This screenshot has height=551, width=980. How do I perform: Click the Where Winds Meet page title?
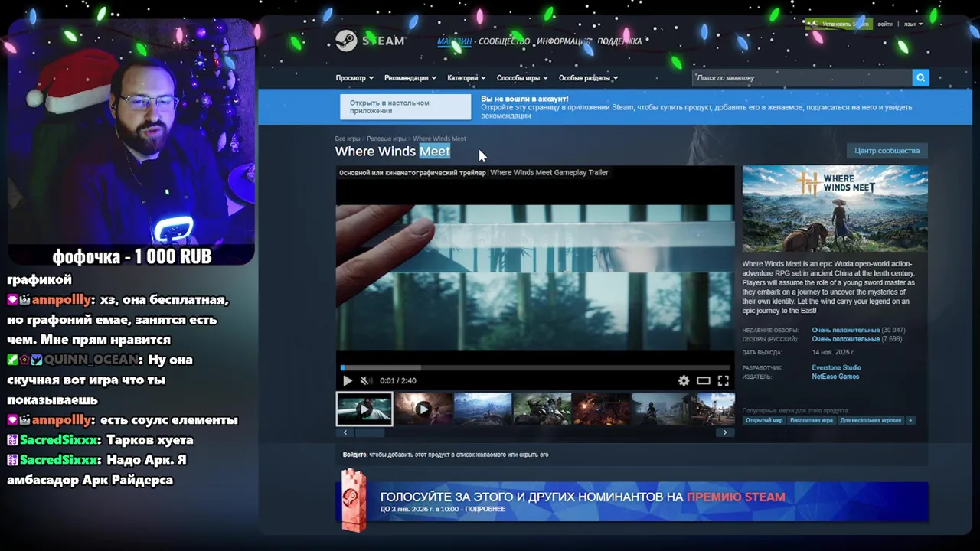(x=392, y=152)
